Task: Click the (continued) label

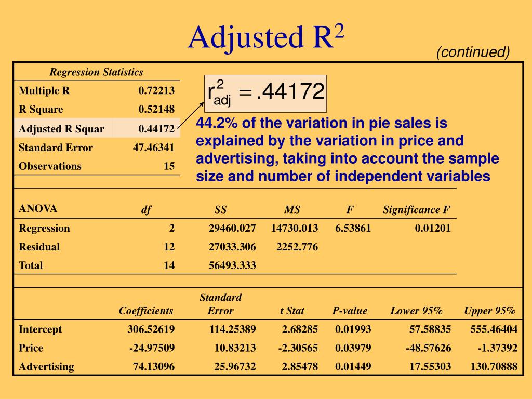Action: (x=473, y=52)
